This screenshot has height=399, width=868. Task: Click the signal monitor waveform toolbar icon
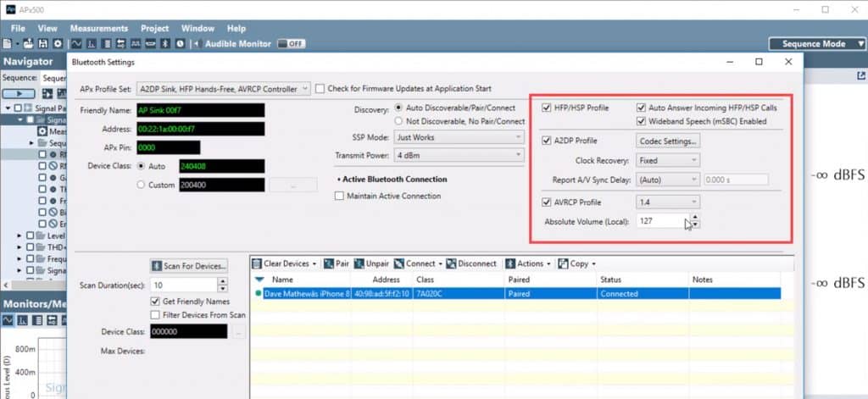click(76, 43)
